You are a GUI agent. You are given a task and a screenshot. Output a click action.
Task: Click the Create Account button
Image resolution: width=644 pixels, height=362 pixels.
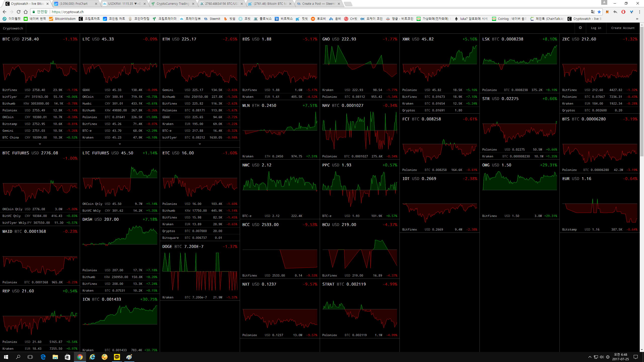(x=623, y=28)
